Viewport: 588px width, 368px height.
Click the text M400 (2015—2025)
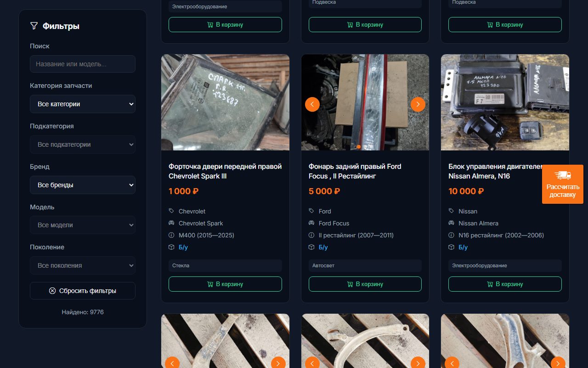pyautogui.click(x=206, y=235)
